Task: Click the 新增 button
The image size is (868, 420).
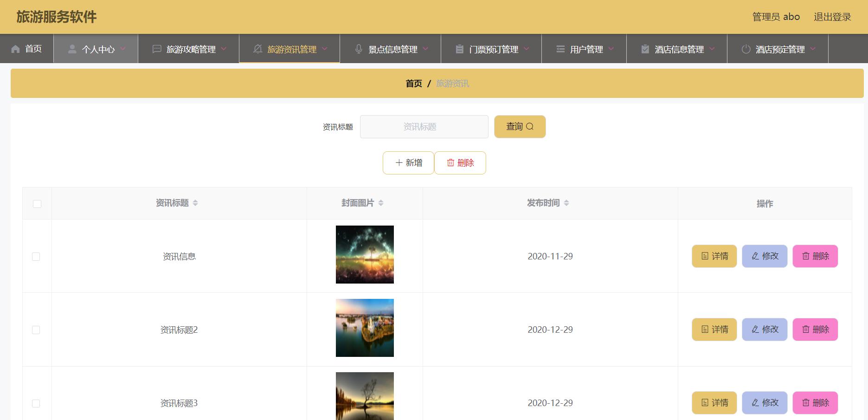Action: click(408, 162)
